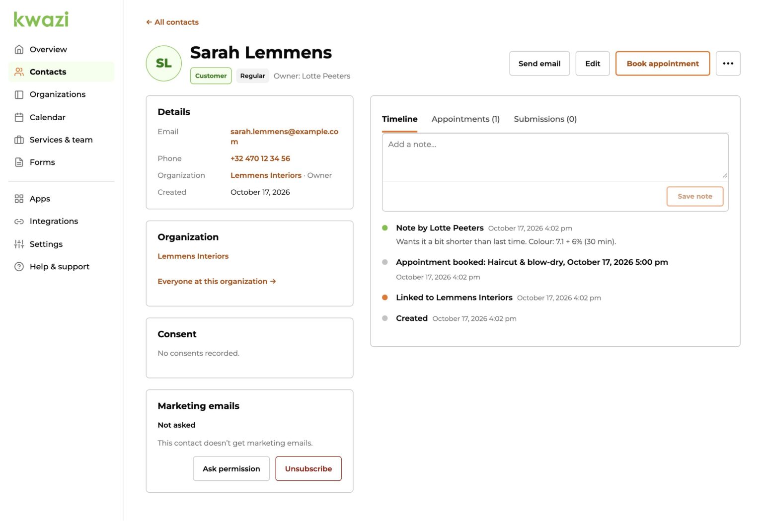763x532 pixels.
Task: Open Lemmens Interiors link in Organization card
Action: coord(193,256)
